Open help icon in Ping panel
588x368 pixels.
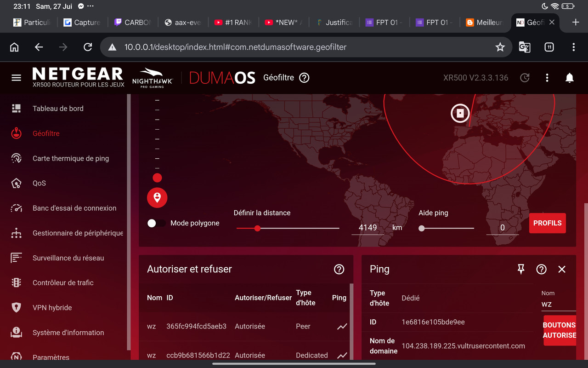(x=541, y=269)
